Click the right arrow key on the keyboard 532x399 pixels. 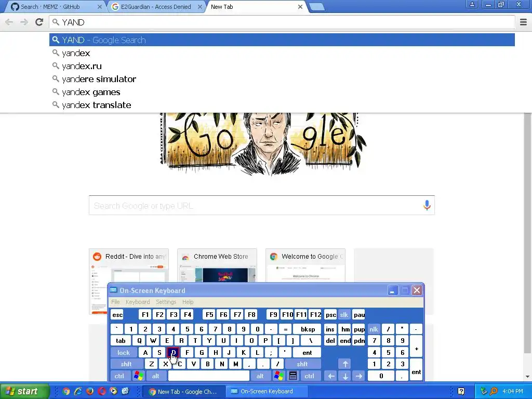click(x=359, y=376)
